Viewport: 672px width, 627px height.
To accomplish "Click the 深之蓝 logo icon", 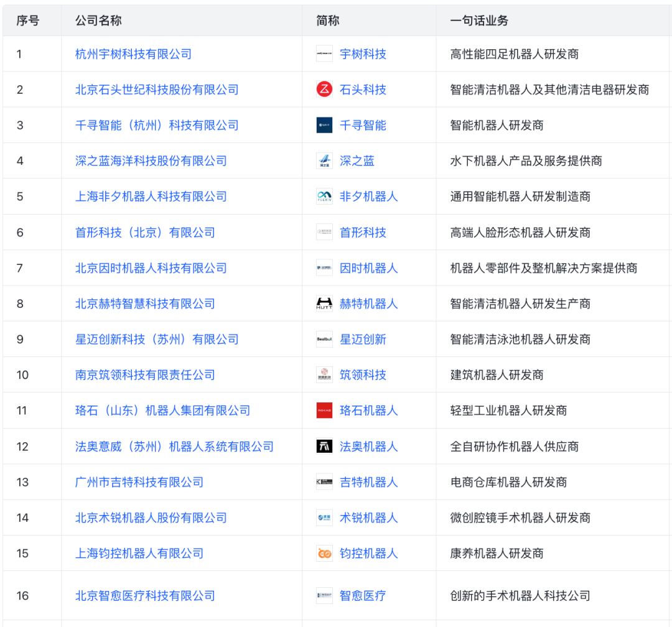I will (x=324, y=160).
